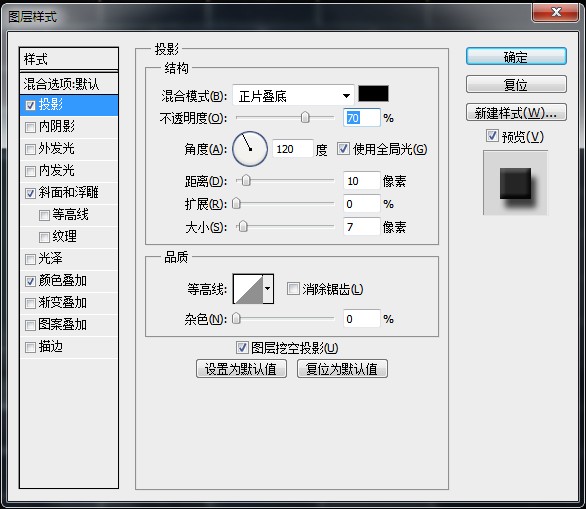Enable the 图案叠加 checkbox

30,326
